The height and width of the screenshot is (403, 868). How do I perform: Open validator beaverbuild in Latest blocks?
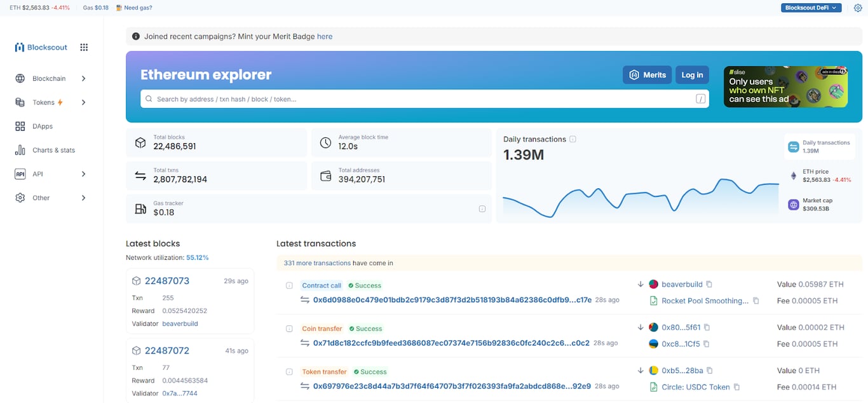pos(180,324)
